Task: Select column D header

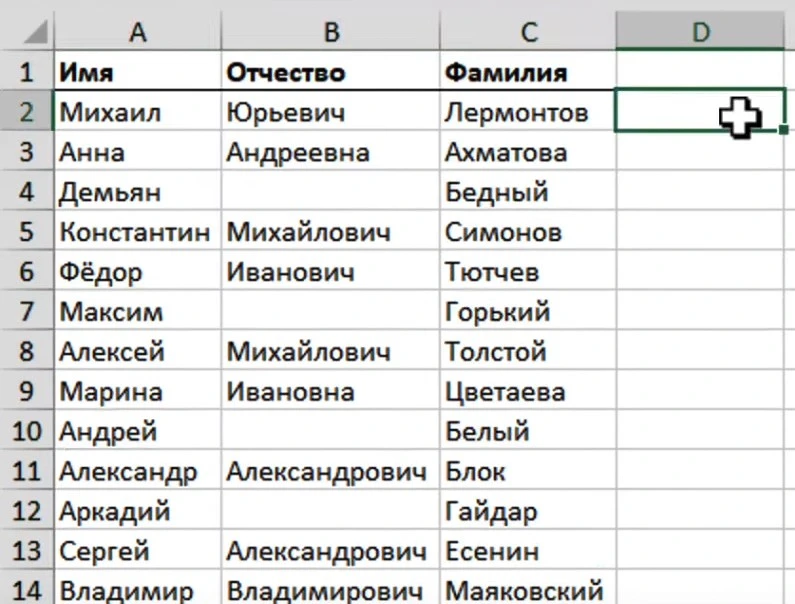Action: (x=700, y=32)
